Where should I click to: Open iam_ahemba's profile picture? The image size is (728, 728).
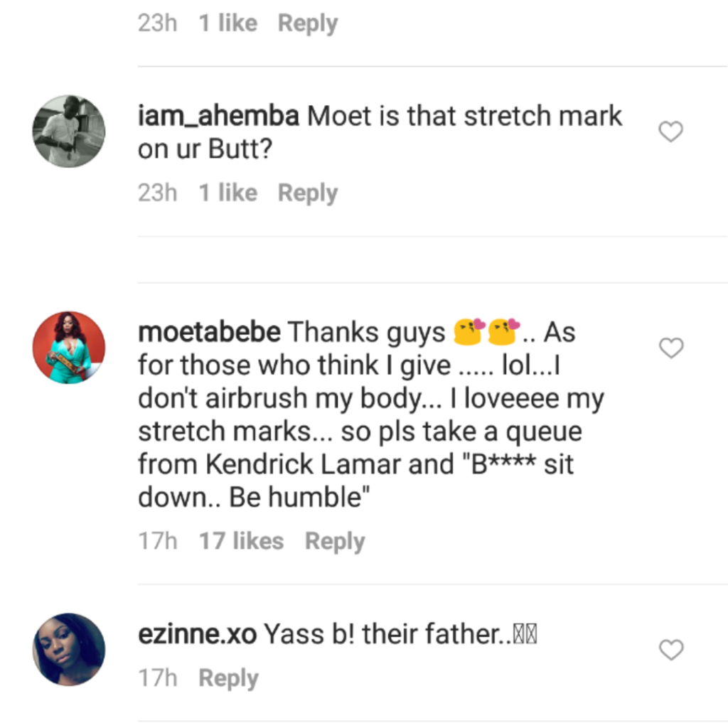[x=69, y=132]
